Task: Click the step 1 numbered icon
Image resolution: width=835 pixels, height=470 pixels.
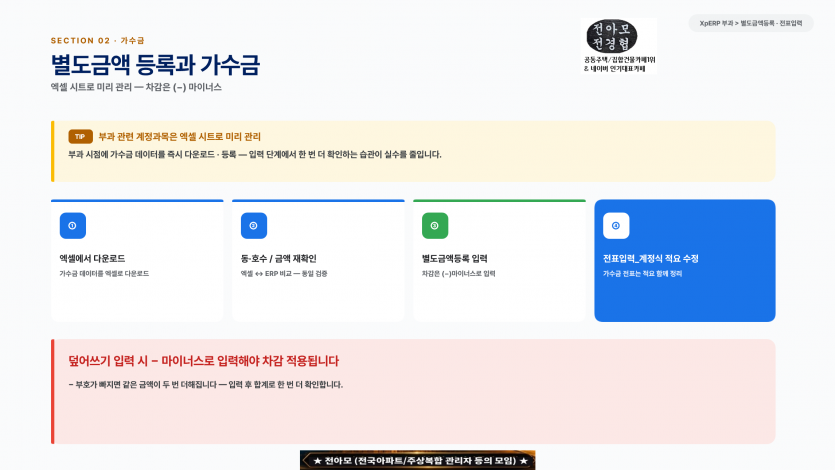Action: (x=72, y=226)
